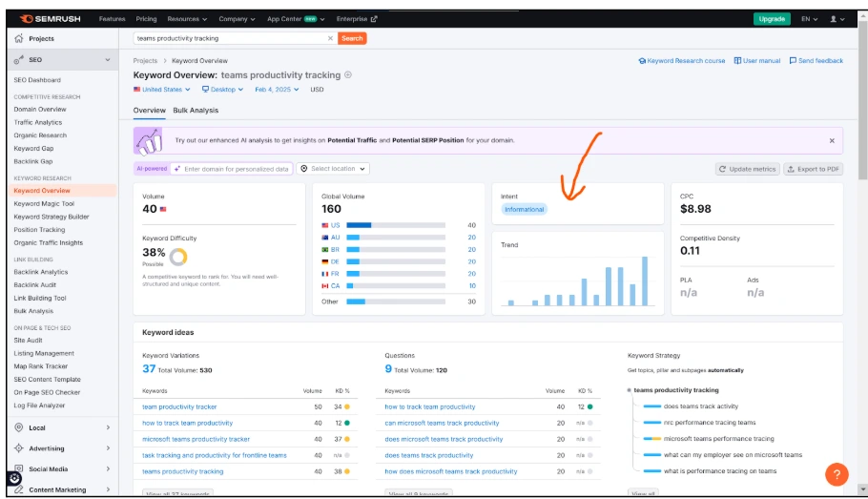868x499 pixels.
Task: Click the Update metrics button
Action: [747, 169]
